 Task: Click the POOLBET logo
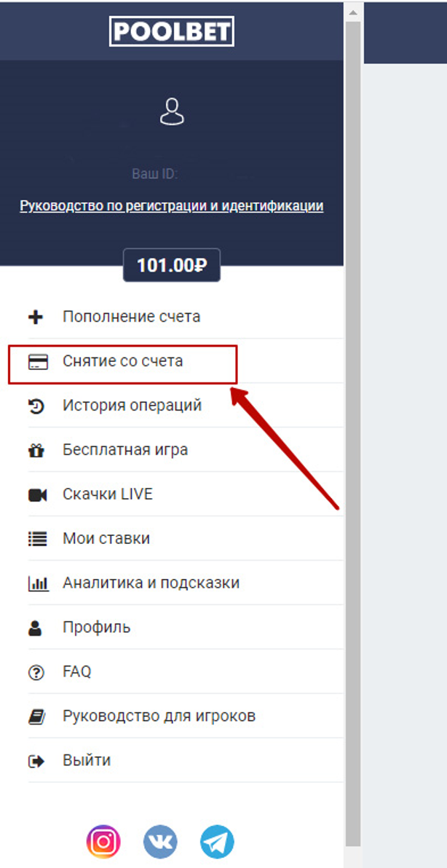coord(172,32)
